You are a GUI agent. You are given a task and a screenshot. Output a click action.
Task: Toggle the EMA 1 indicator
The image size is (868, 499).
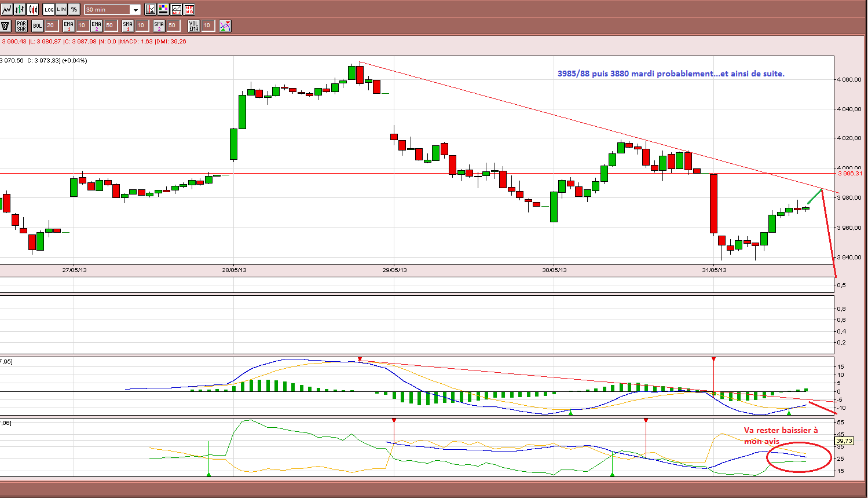(x=69, y=25)
